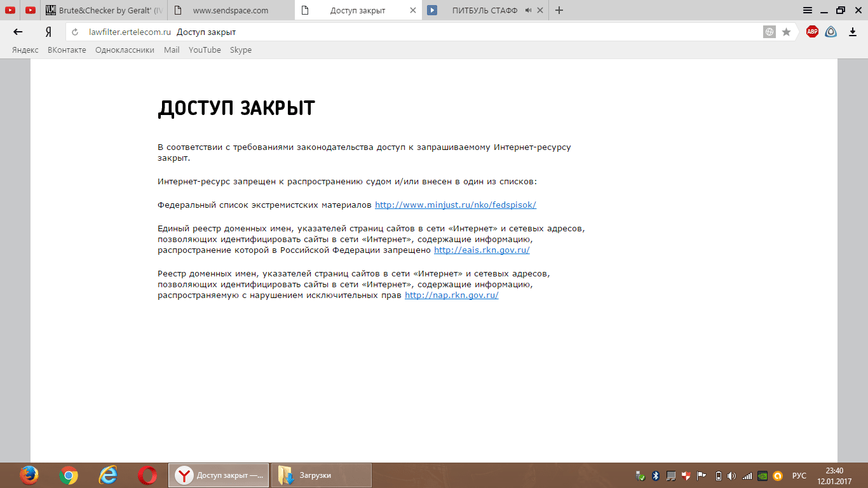This screenshot has height=488, width=868.
Task: Switch input language via РУС indicator
Action: [x=799, y=475]
